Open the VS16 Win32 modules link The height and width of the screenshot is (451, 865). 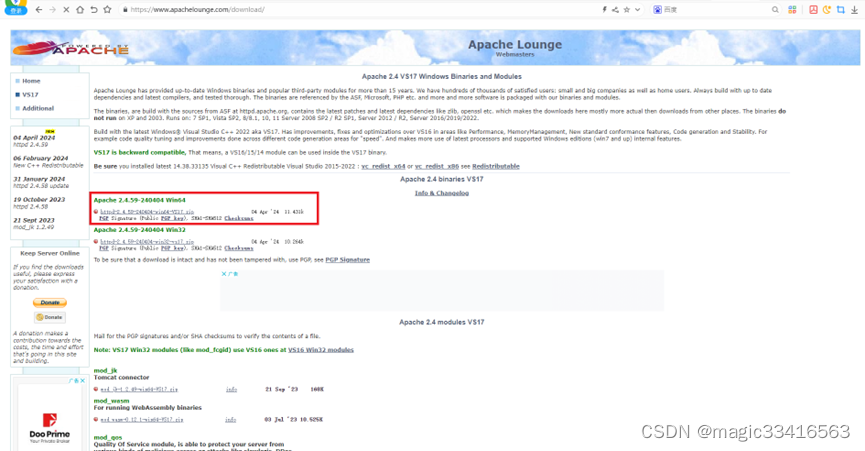(x=321, y=350)
